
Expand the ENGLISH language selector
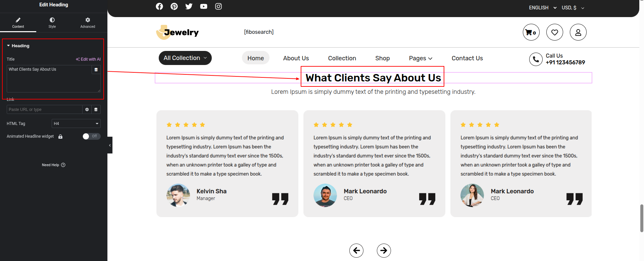coord(542,8)
